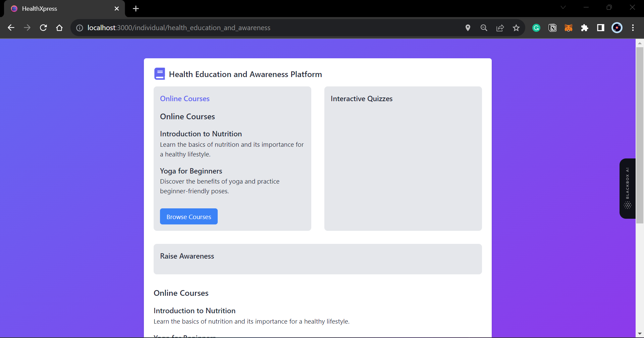
Task: Open the Chrome profile avatar
Action: [x=617, y=28]
